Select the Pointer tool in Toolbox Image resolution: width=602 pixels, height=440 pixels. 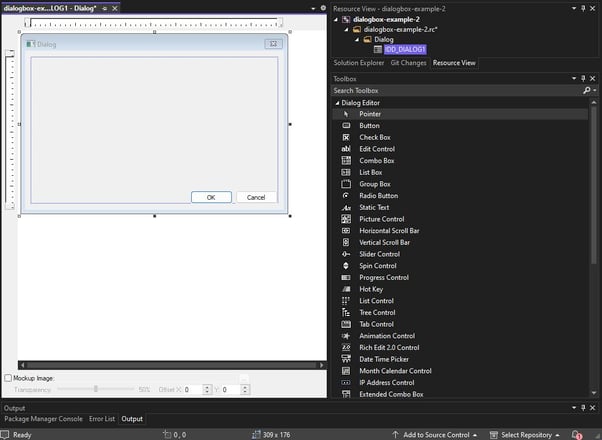pyautogui.click(x=369, y=114)
